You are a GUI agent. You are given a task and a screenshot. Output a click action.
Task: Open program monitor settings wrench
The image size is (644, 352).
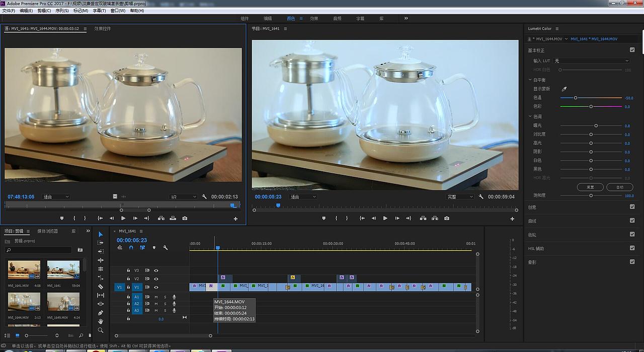tap(481, 197)
